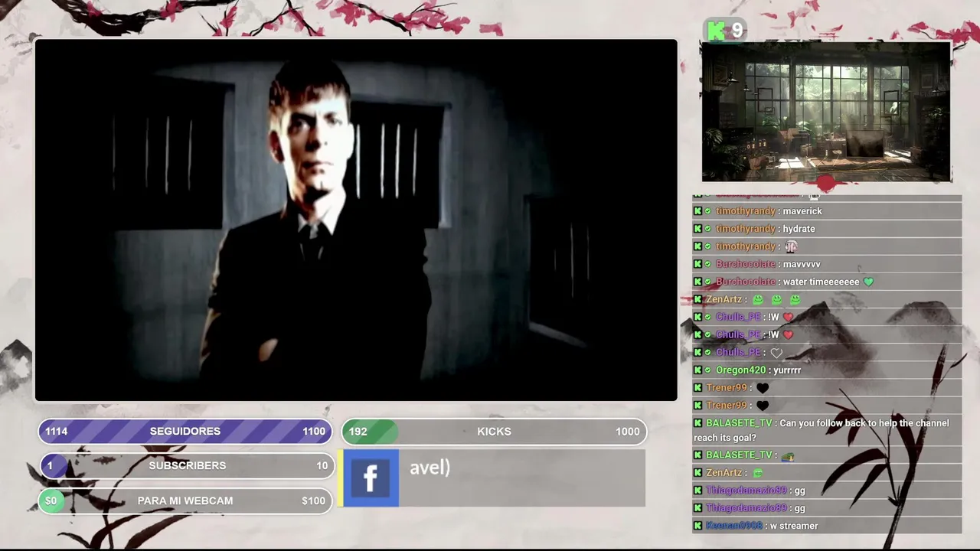Click the KICKS goal progress bar
This screenshot has width=980, height=551.
(494, 432)
